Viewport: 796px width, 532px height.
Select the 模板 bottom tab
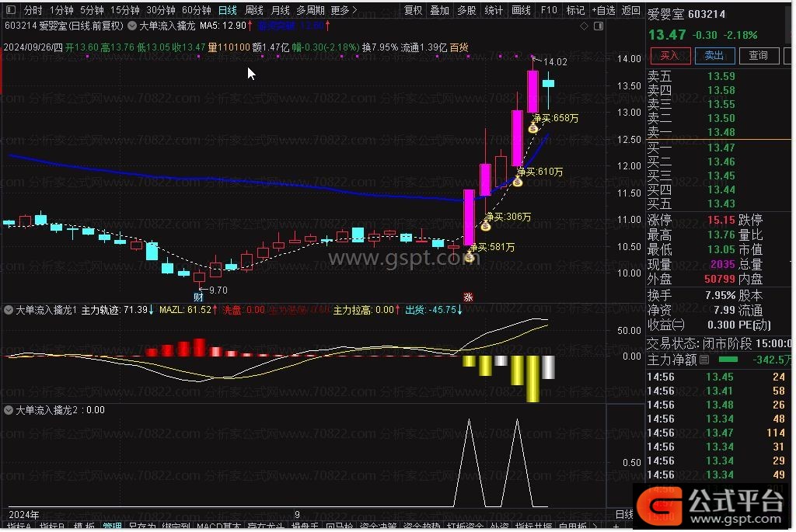pyautogui.click(x=84, y=527)
